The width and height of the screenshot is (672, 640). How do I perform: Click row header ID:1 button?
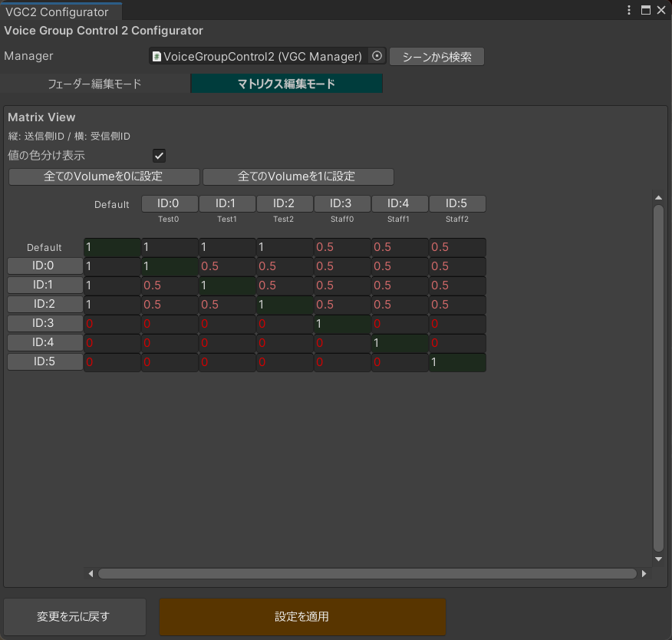(x=45, y=285)
